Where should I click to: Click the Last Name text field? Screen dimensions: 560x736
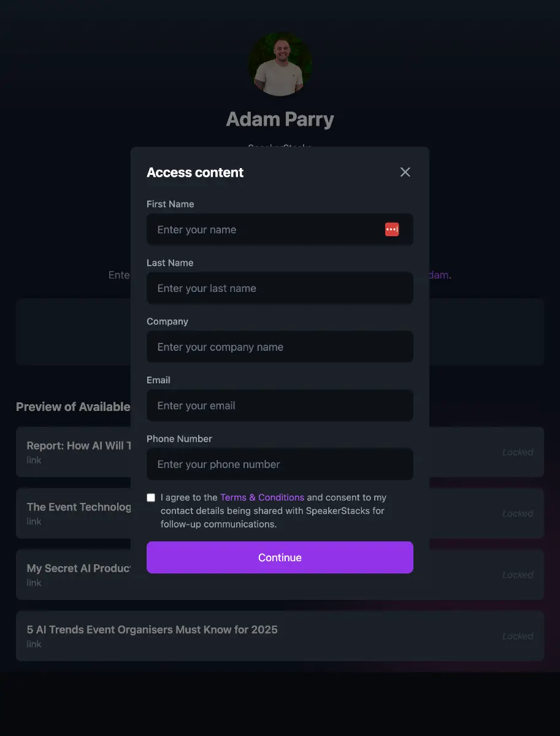click(280, 288)
